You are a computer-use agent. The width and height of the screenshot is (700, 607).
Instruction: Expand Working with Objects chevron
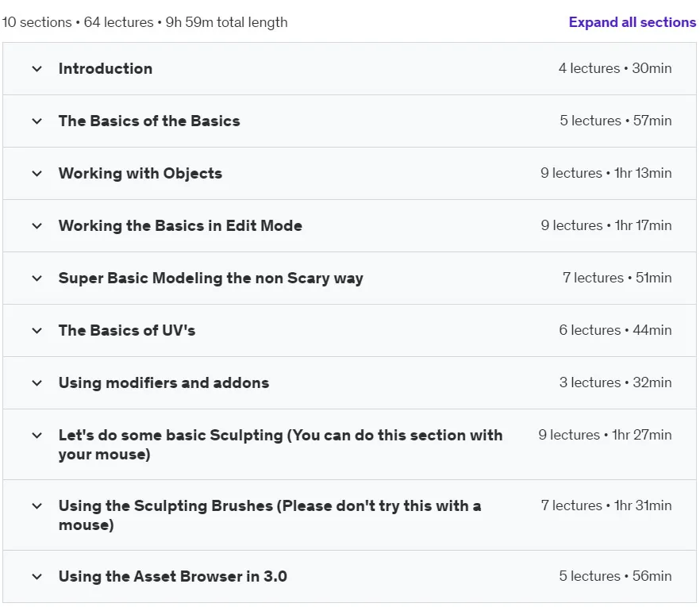[37, 174]
